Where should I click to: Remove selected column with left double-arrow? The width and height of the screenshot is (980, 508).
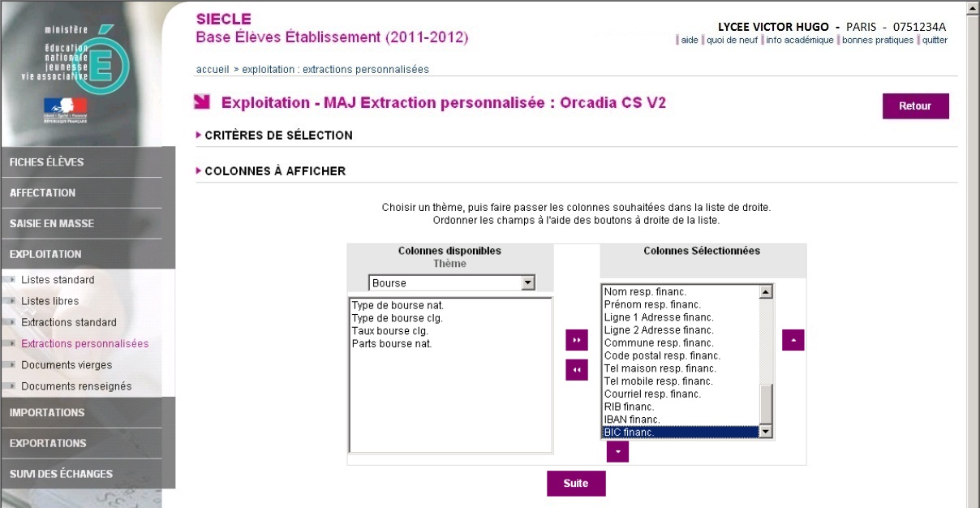(x=576, y=370)
